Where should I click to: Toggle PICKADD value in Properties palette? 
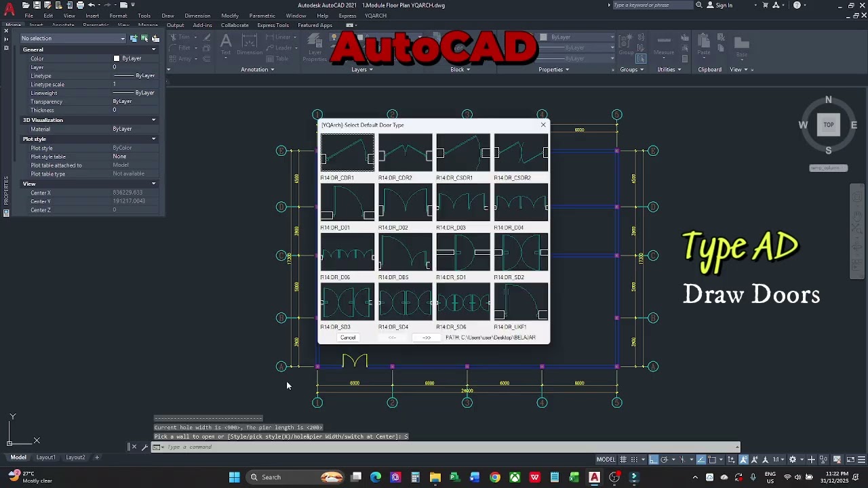[x=134, y=38]
